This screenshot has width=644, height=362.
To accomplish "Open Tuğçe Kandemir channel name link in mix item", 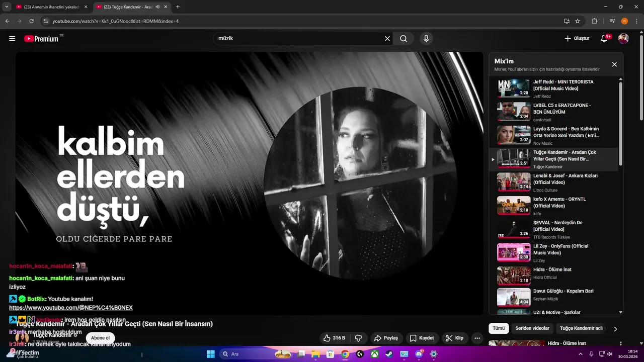I will (x=548, y=167).
